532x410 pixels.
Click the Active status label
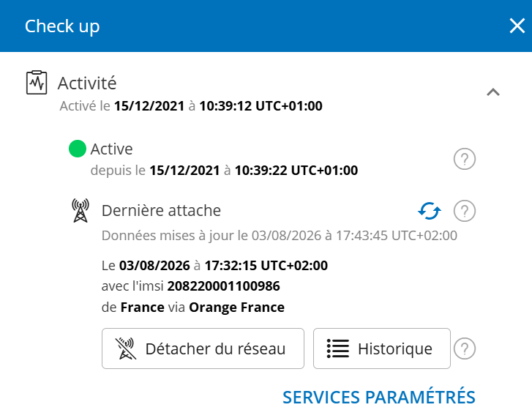[x=112, y=149]
